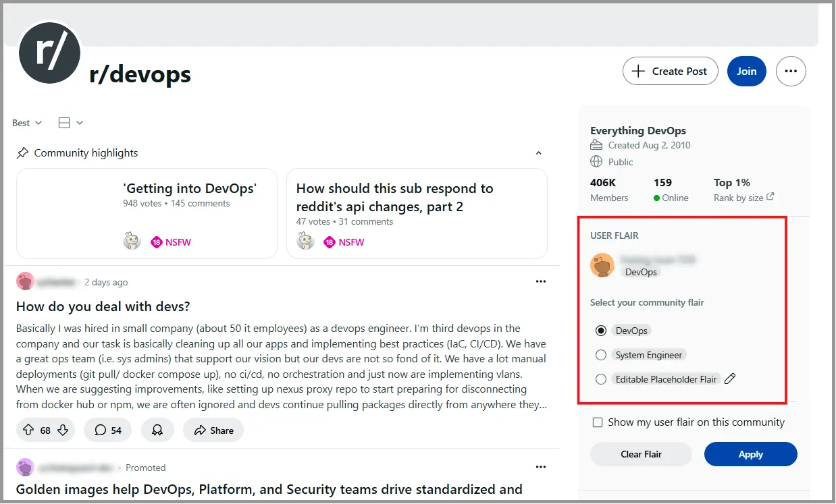Click the '159' online count
Image resolution: width=836 pixels, height=504 pixels.
tap(662, 183)
